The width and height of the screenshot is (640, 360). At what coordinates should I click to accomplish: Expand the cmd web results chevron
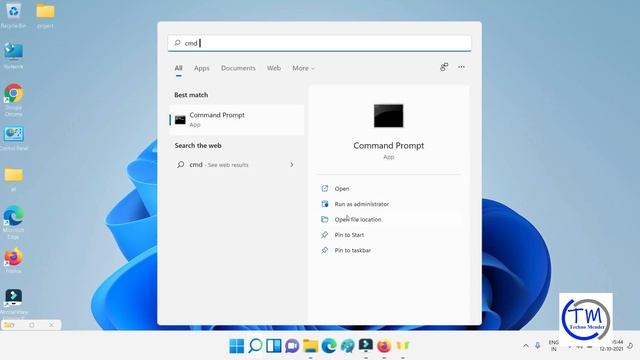coord(292,165)
